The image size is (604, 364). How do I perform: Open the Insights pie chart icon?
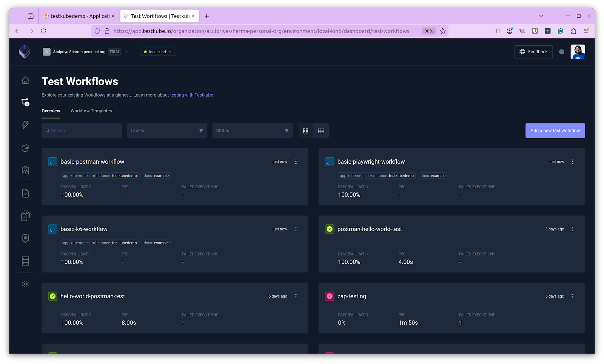pos(25,148)
